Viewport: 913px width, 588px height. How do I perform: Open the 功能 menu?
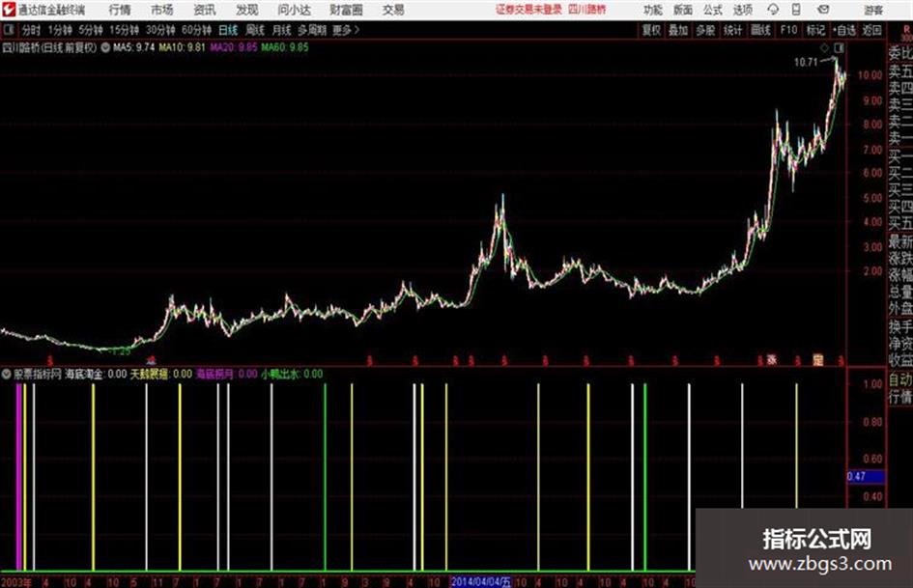pos(653,10)
